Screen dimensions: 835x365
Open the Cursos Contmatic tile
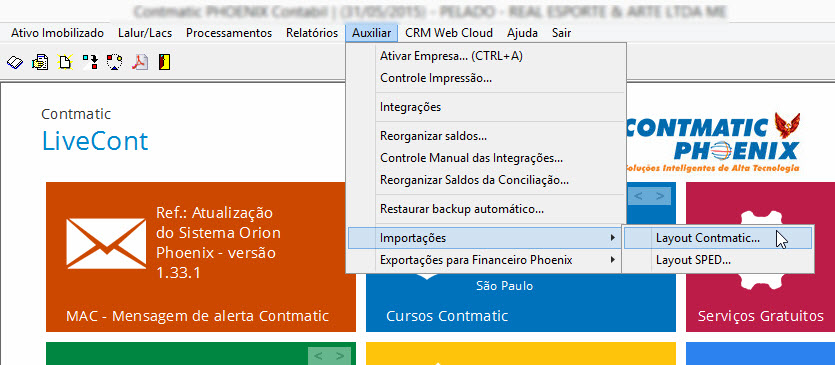(521, 304)
